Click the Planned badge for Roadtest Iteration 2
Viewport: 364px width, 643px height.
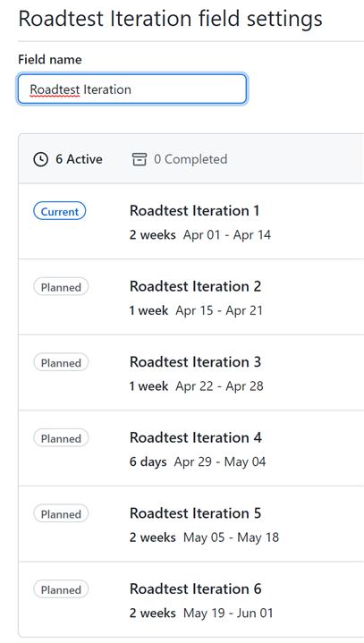(x=61, y=287)
